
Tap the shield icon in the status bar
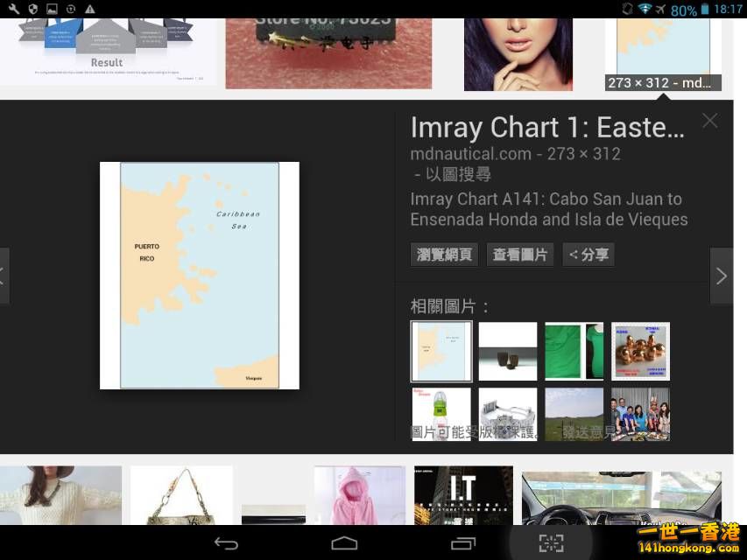click(x=33, y=9)
